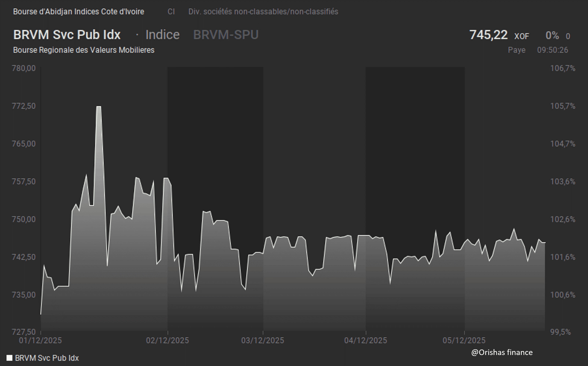The height and width of the screenshot is (366, 588).
Task: Click the 772,50 price axis label
Action: tap(24, 106)
